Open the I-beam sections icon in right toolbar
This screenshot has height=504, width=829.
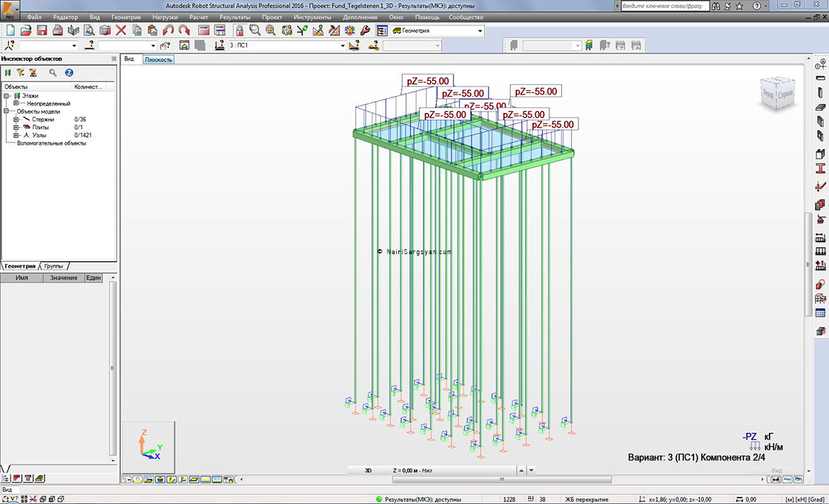(x=821, y=169)
